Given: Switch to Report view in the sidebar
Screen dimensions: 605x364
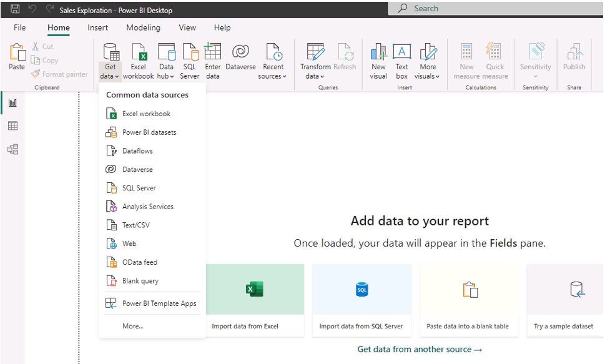Looking at the screenshot, I should point(12,102).
